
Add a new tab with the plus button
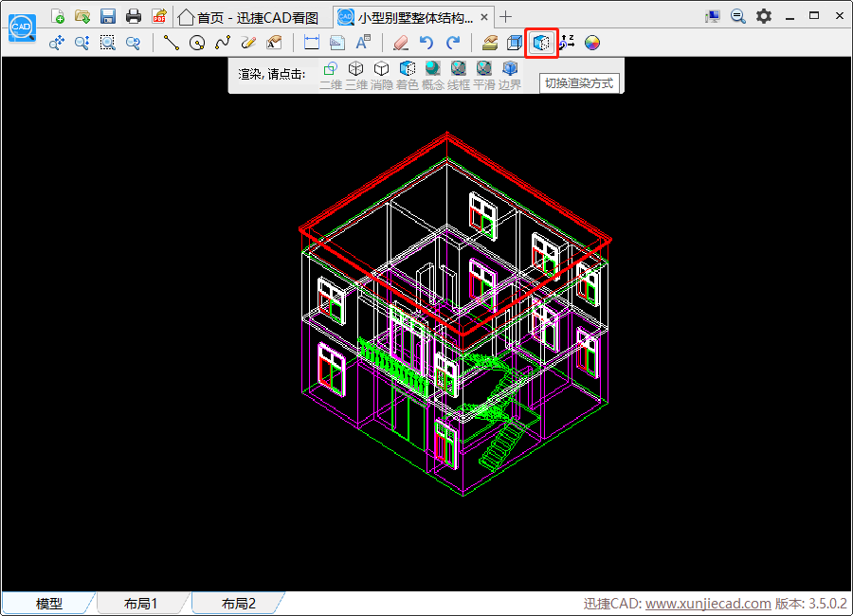(x=505, y=17)
